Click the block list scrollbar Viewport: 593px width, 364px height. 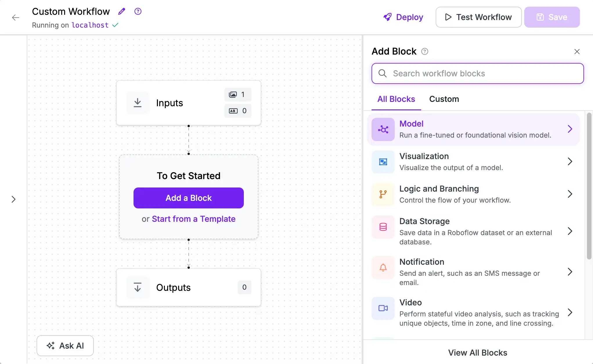tap(589, 186)
